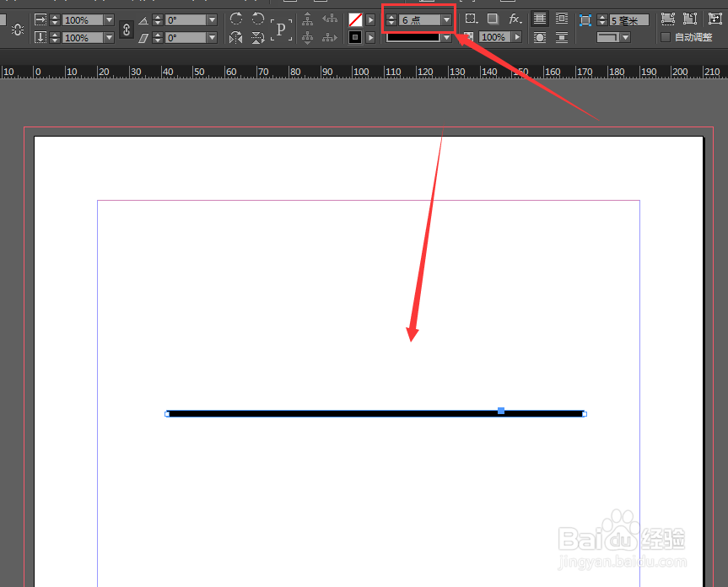The height and width of the screenshot is (587, 728).
Task: Click the shear angle icon
Action: click(143, 38)
